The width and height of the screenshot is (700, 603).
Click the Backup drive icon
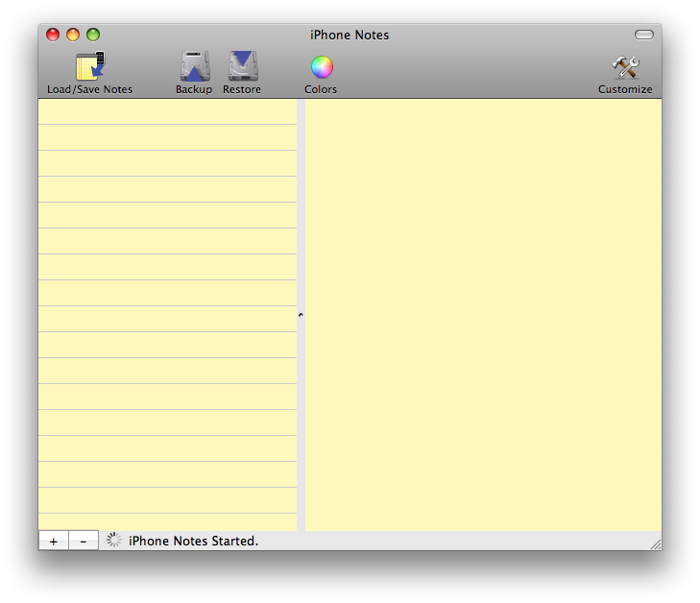coord(195,66)
